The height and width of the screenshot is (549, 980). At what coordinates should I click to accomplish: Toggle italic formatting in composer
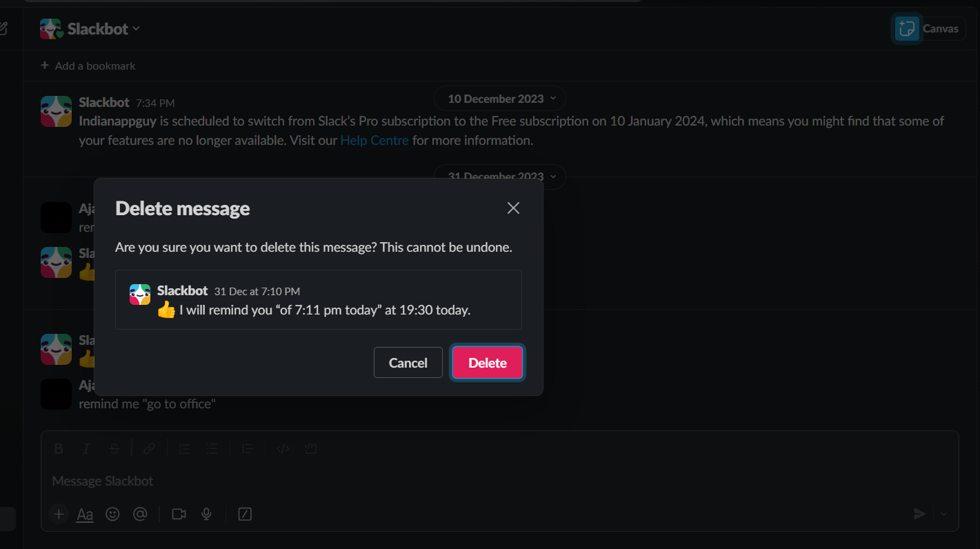click(86, 449)
